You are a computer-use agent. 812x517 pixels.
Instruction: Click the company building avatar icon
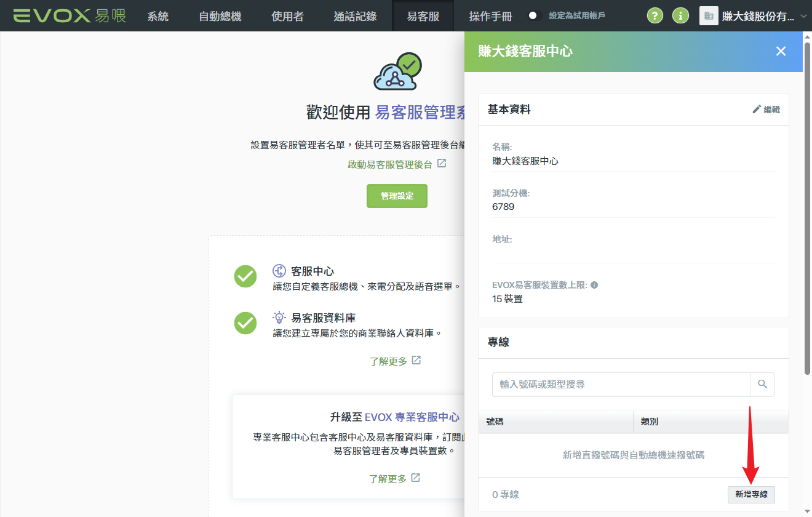coord(709,15)
